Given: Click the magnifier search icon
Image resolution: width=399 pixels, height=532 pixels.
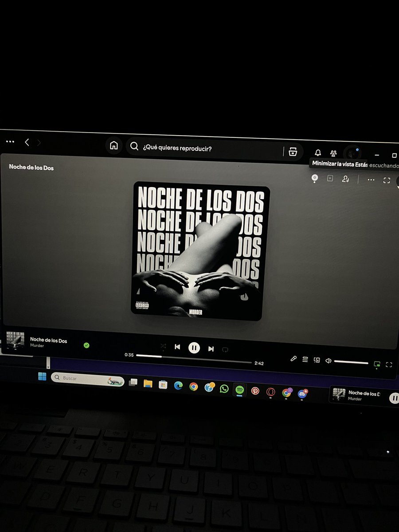Looking at the screenshot, I should pyautogui.click(x=135, y=147).
